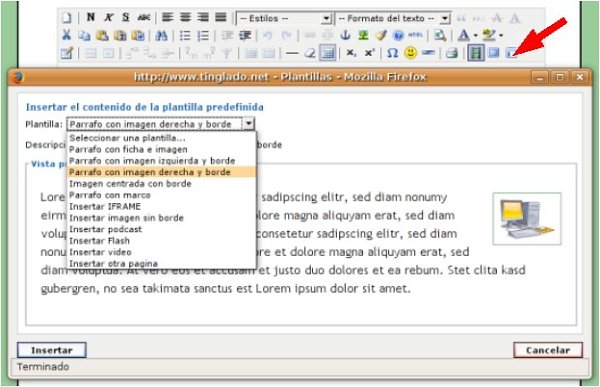Toggle bold formatting icon

coord(91,18)
